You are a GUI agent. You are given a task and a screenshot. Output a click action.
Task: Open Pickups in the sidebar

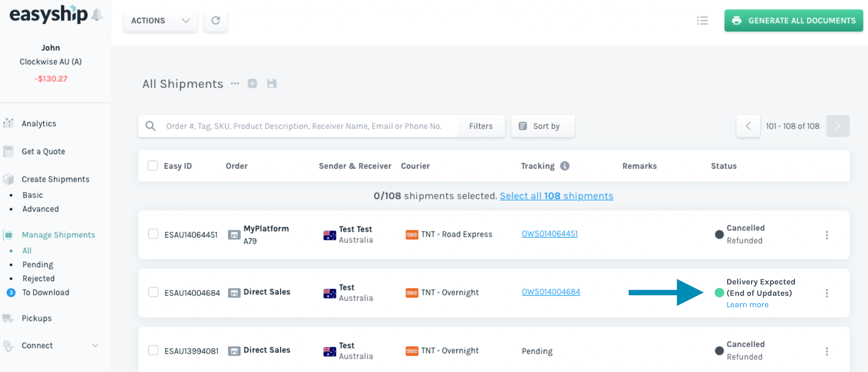(37, 318)
